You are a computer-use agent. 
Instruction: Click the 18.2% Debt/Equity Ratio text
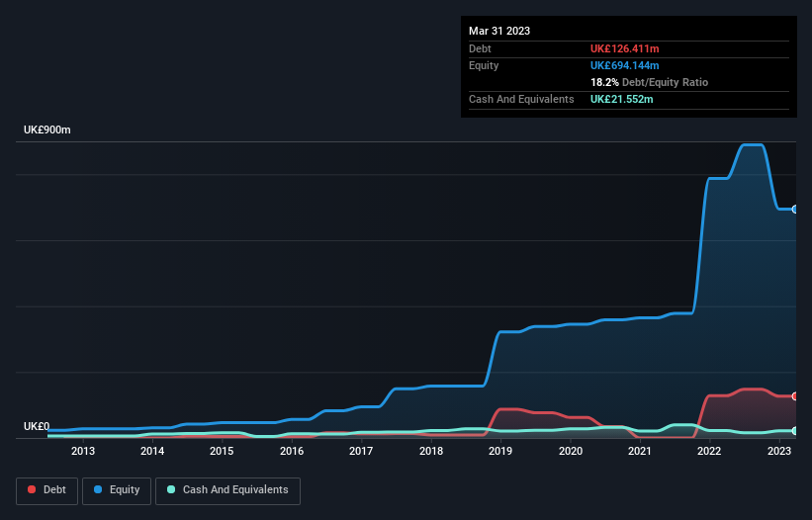[650, 82]
